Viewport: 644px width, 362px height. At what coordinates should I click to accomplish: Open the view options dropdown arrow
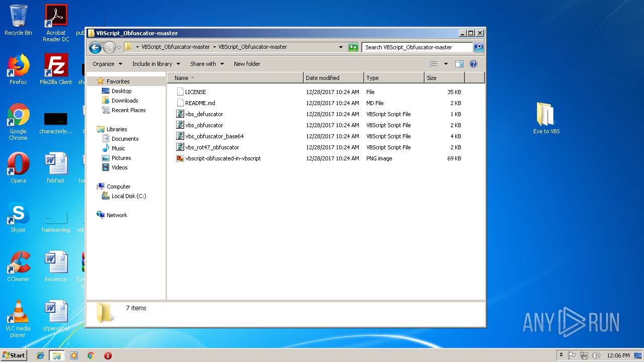(x=446, y=64)
